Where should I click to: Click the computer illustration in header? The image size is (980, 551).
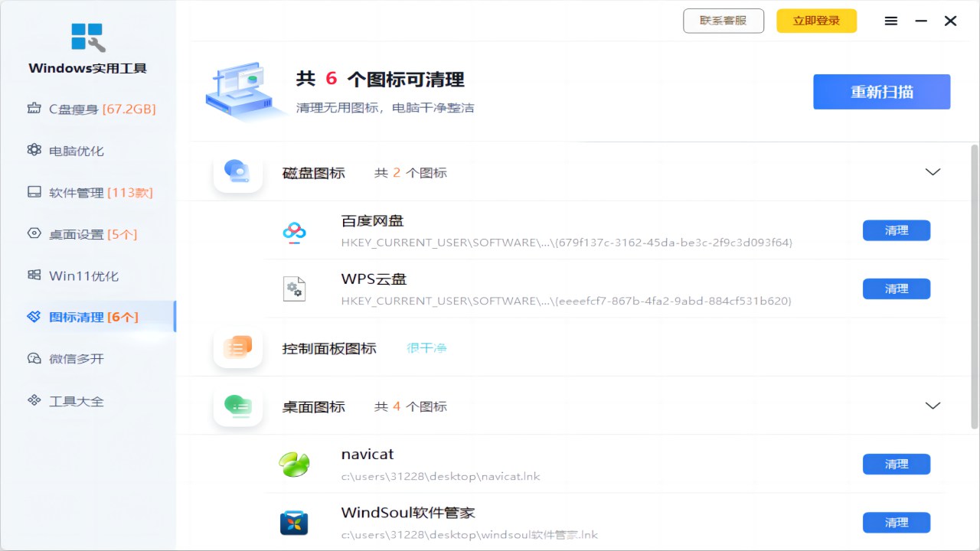(244, 92)
